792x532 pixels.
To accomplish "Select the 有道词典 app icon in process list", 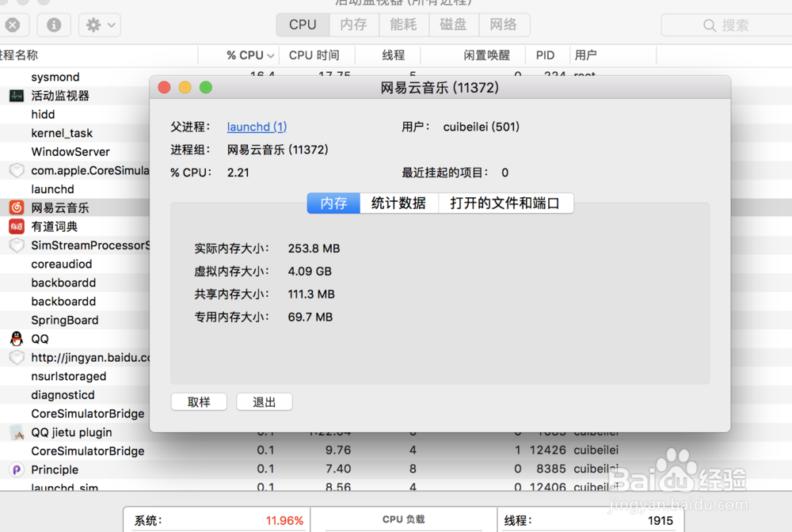I will point(17,226).
